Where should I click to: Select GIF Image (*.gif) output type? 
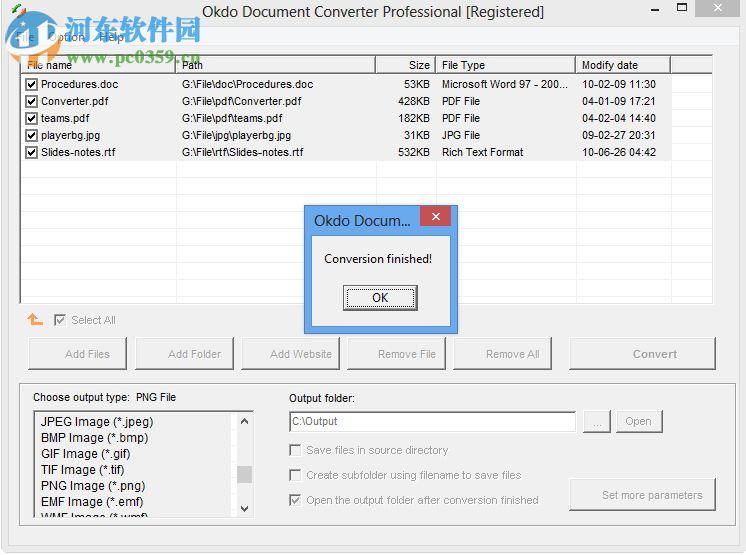86,454
